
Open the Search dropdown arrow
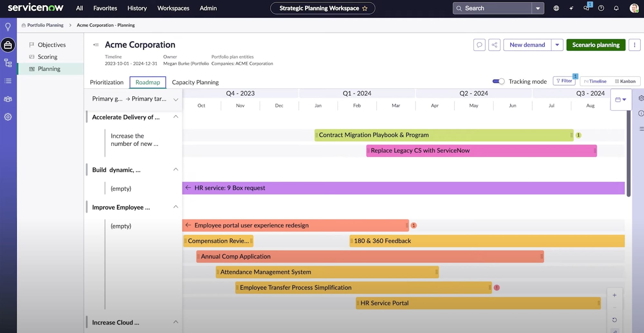(538, 8)
